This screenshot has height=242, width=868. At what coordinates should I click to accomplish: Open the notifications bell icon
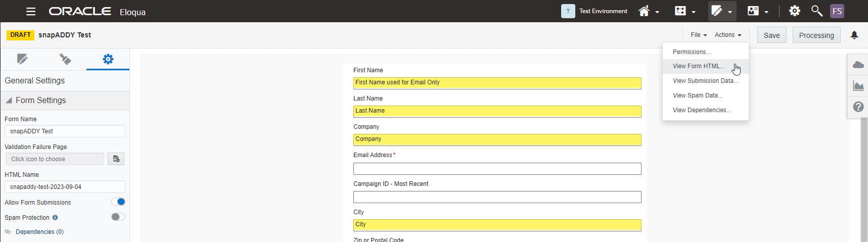854,35
